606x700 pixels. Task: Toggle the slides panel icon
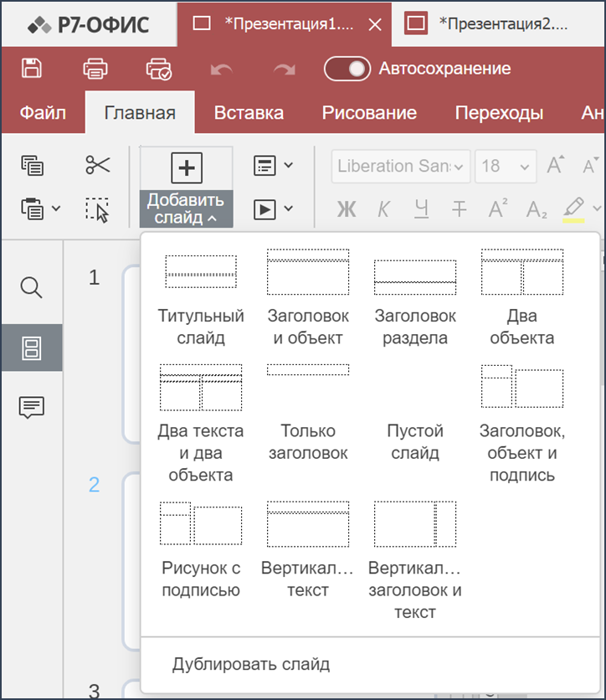coord(32,347)
